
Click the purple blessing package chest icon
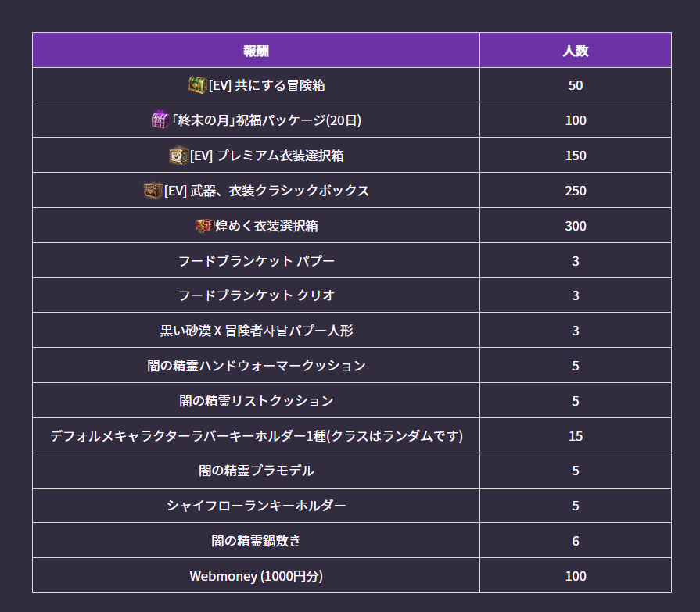click(160, 120)
